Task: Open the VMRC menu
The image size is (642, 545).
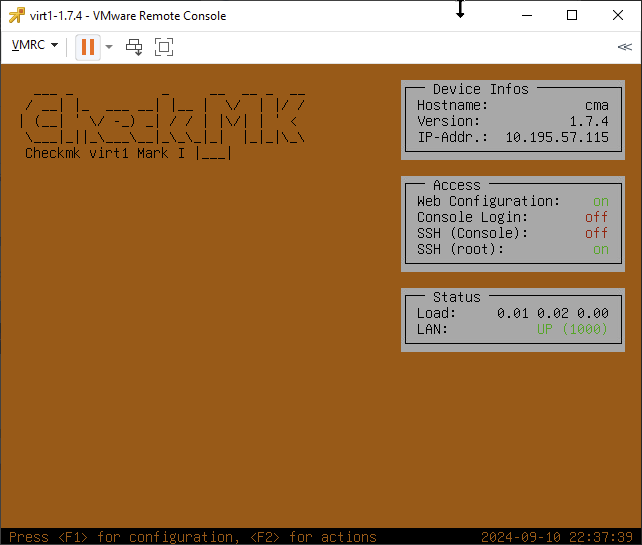Action: click(34, 46)
